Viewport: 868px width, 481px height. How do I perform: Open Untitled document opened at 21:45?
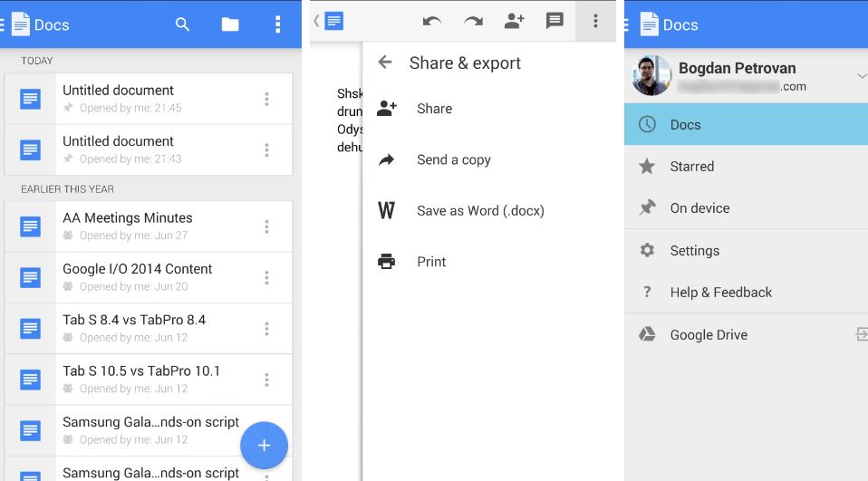[149, 99]
